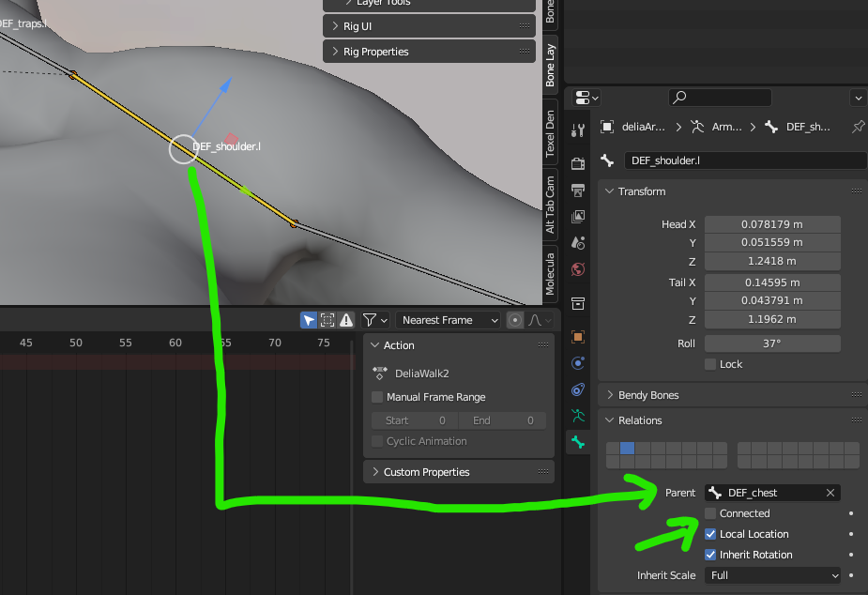Open the Nearest Frame dropdown
The image size is (868, 595).
pos(448,320)
